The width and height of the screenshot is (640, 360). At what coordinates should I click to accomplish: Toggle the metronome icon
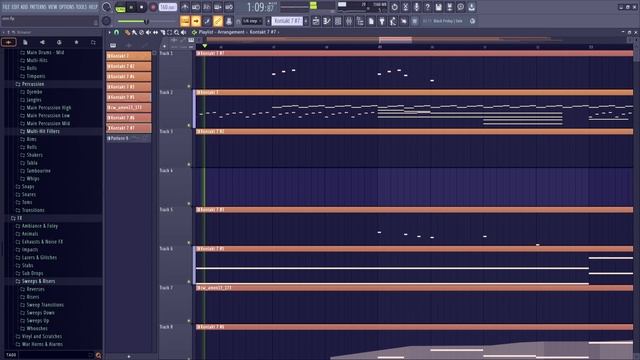(x=185, y=7)
